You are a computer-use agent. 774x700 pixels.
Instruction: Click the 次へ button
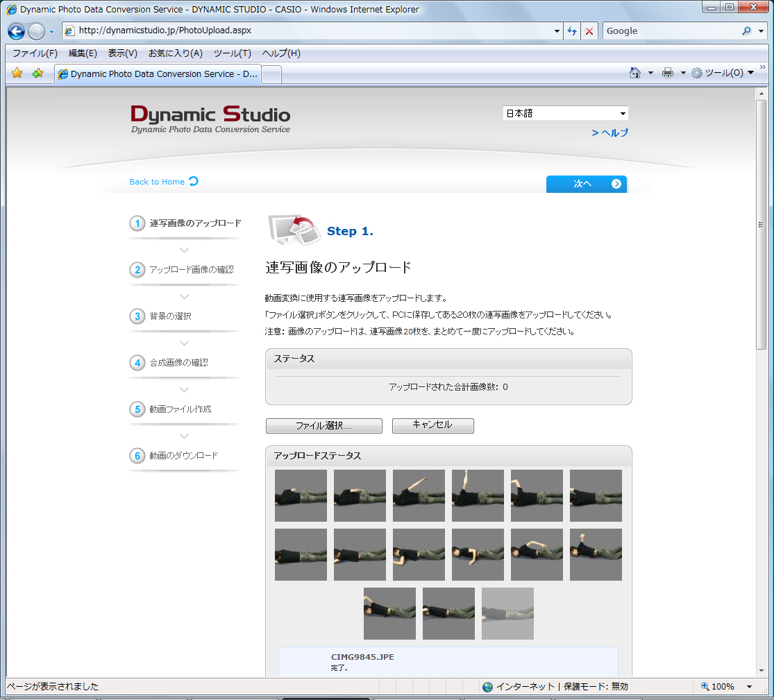click(586, 184)
